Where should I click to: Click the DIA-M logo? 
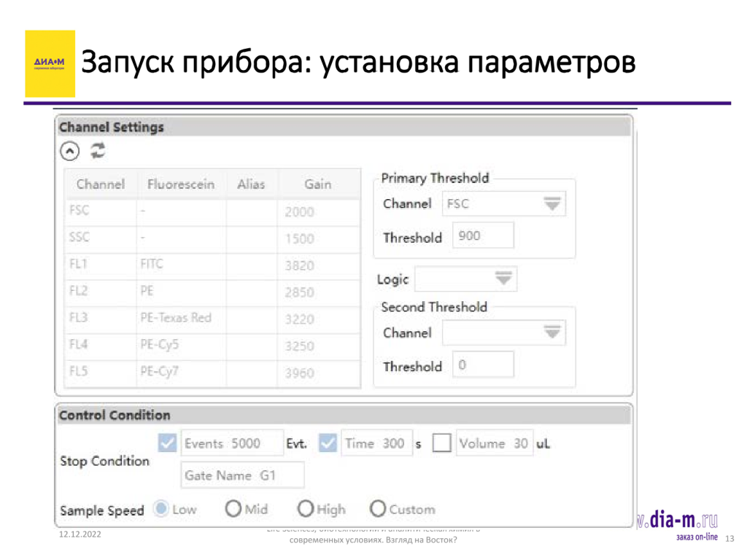coord(50,64)
